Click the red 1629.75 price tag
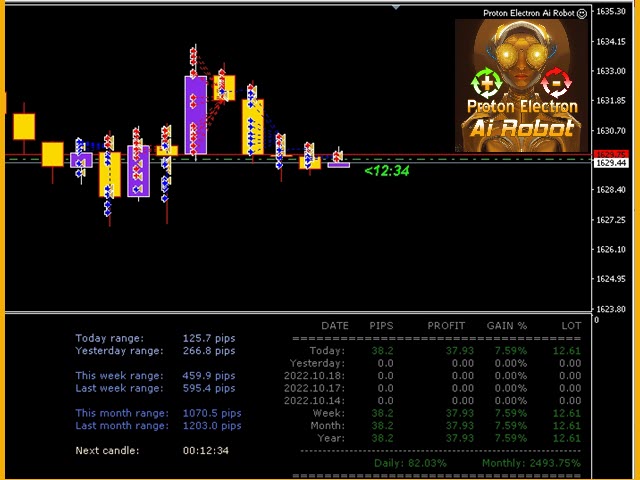The width and height of the screenshot is (640, 480). click(x=611, y=154)
